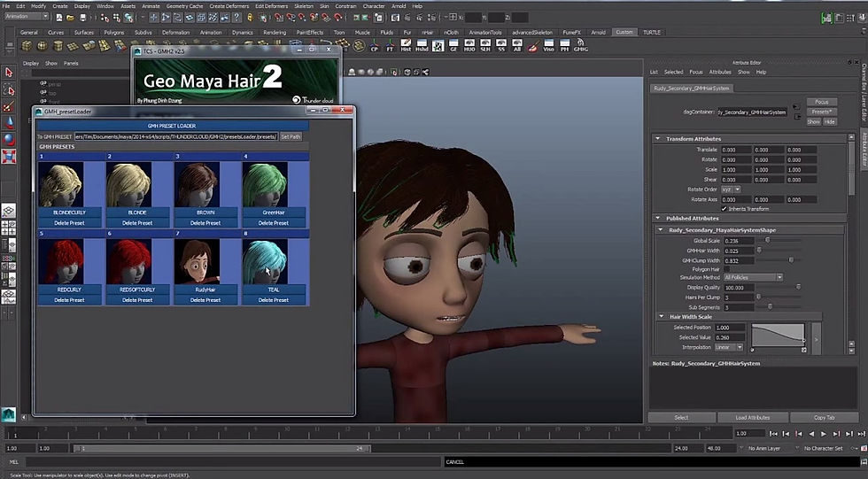Open the Skeleton menu
Image resolution: width=868 pixels, height=479 pixels.
tap(303, 6)
